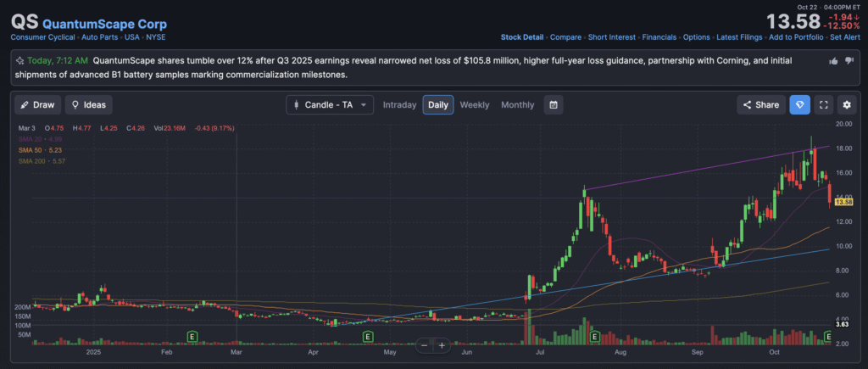Switch to the Weekly timeframe
Viewport: 868px width, 369px height.
coord(474,105)
